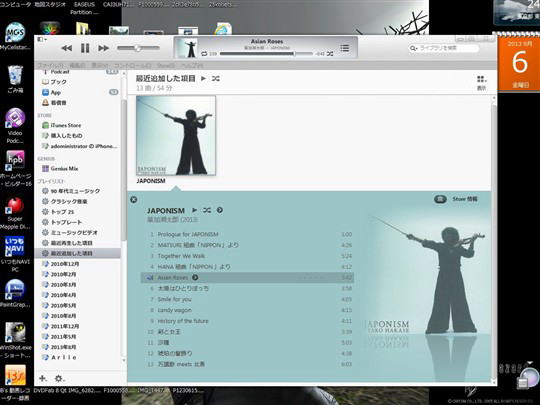Open the Video Podcast desktop shortcut
The width and height of the screenshot is (540, 405).
[15, 126]
